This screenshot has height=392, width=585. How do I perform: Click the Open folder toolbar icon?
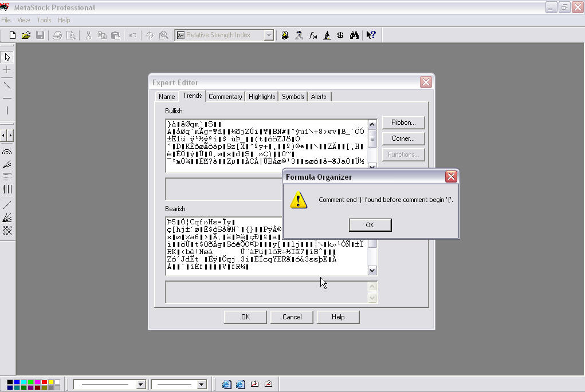[x=26, y=35]
